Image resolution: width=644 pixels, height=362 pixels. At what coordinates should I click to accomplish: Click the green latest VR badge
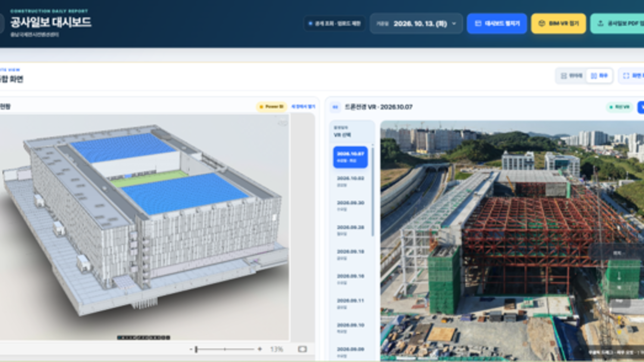[x=620, y=107]
